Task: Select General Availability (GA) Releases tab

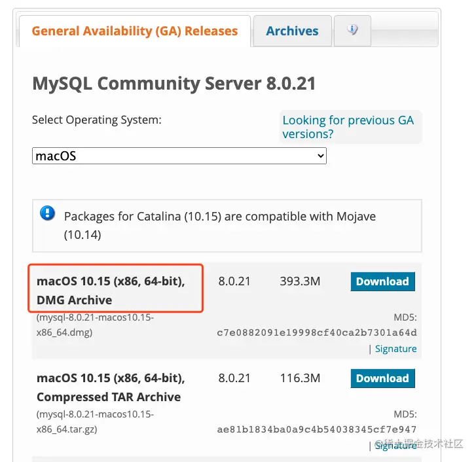Action: 134,31
